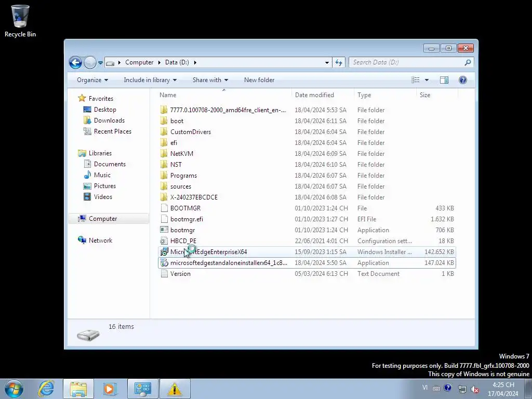Click the HBCD_PE configuration settings icon

[164, 241]
